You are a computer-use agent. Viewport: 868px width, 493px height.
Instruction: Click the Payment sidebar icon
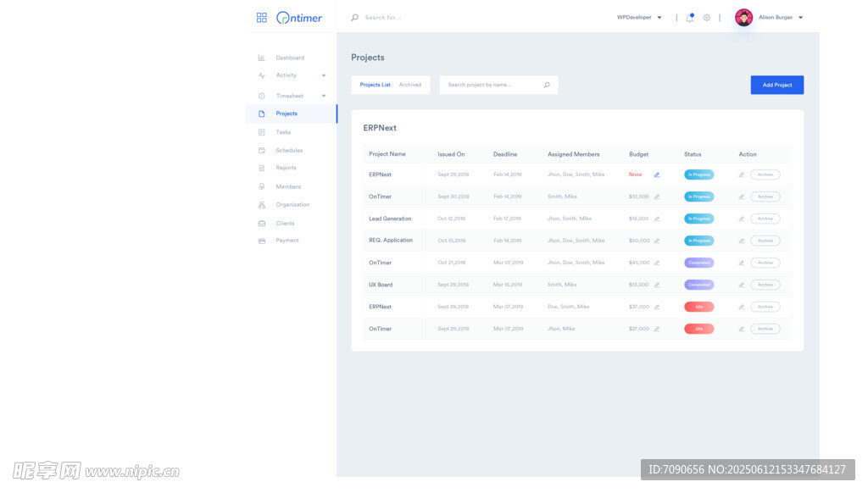tap(262, 241)
